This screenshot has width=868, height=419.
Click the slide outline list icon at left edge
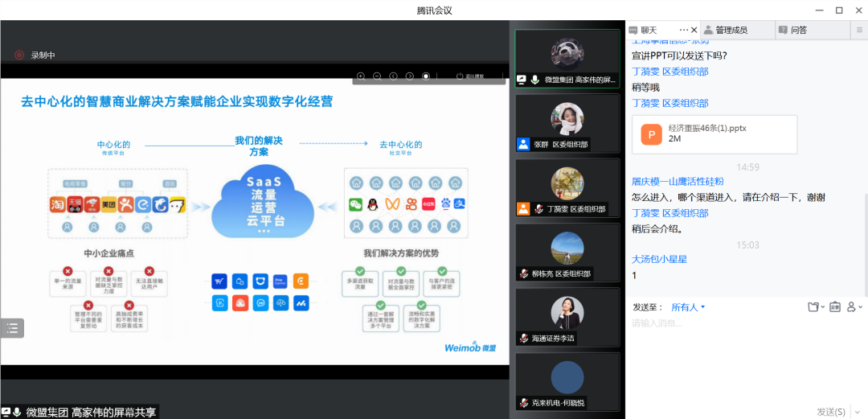12,328
